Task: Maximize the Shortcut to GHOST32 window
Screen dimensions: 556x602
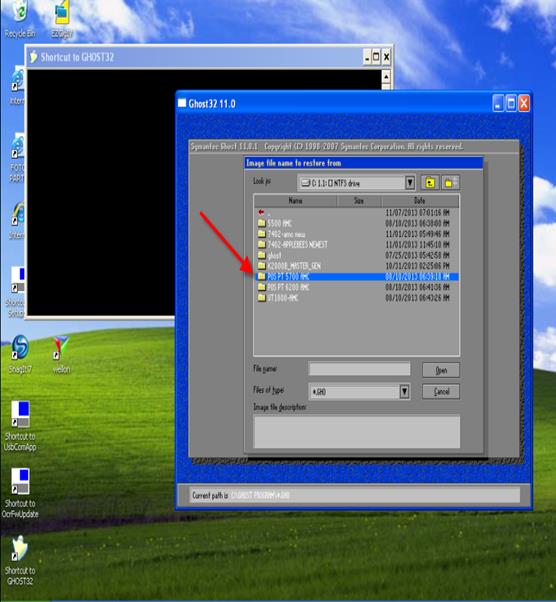Action: tap(376, 57)
